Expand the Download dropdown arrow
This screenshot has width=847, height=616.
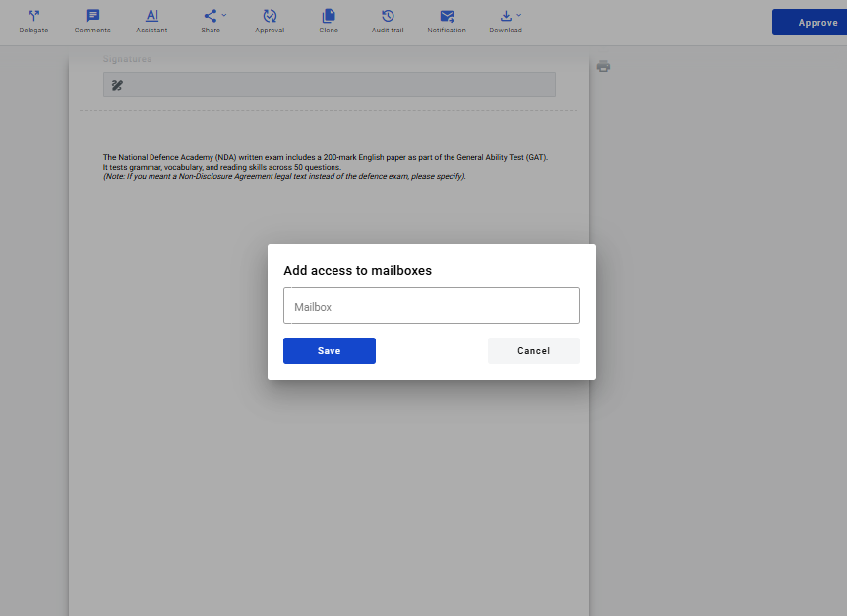[x=519, y=15]
